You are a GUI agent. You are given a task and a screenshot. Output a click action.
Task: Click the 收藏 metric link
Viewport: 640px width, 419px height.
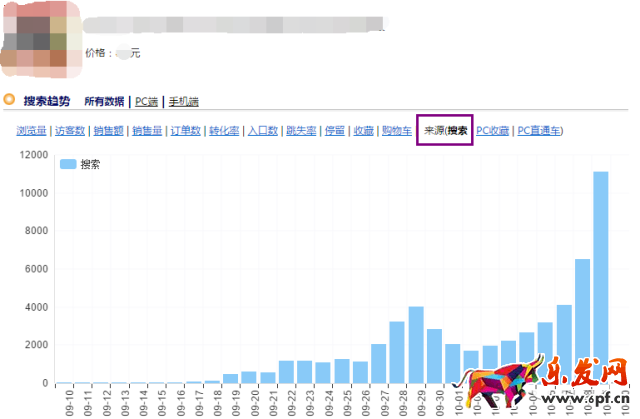pyautogui.click(x=363, y=131)
